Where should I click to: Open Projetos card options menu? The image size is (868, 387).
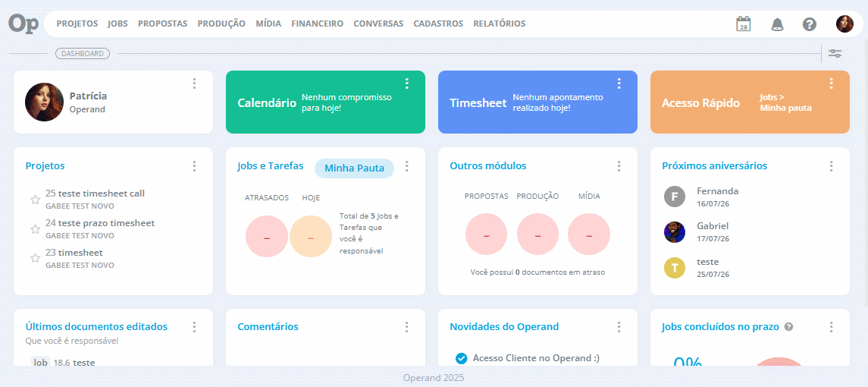(x=194, y=165)
